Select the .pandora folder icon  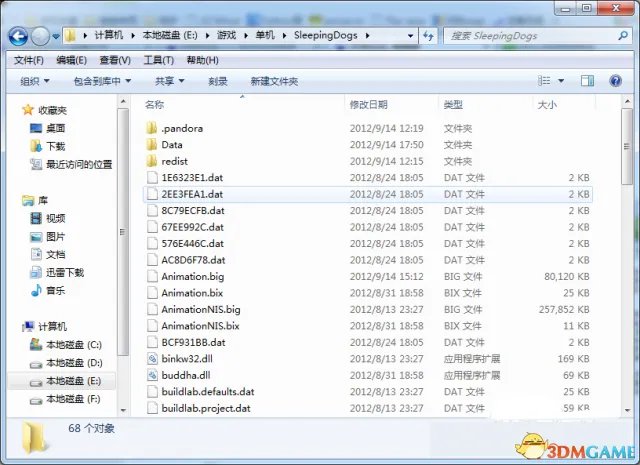[152, 128]
